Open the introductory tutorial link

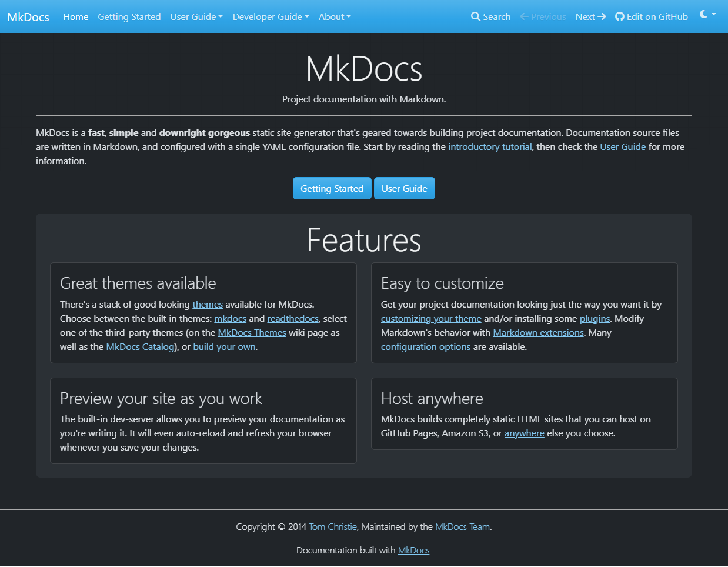coord(489,146)
